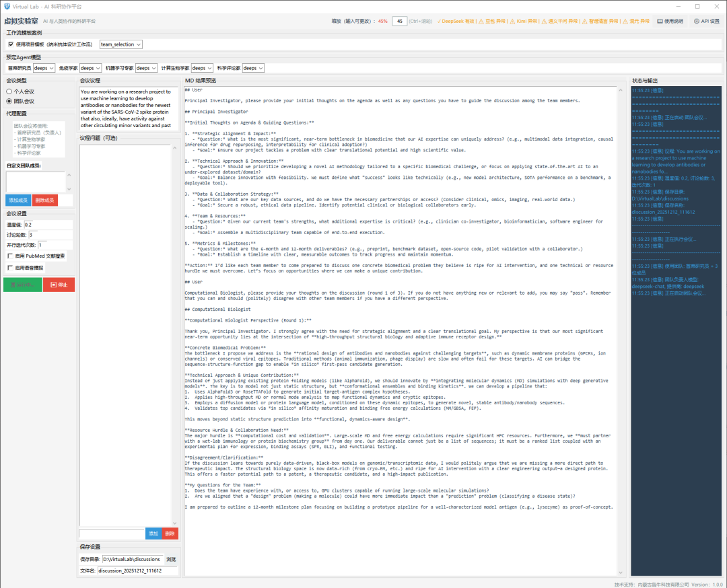Click the 内蒙古鑫牛科技有限公司 technical support text in footer
This screenshot has height=588, width=727.
(663, 584)
